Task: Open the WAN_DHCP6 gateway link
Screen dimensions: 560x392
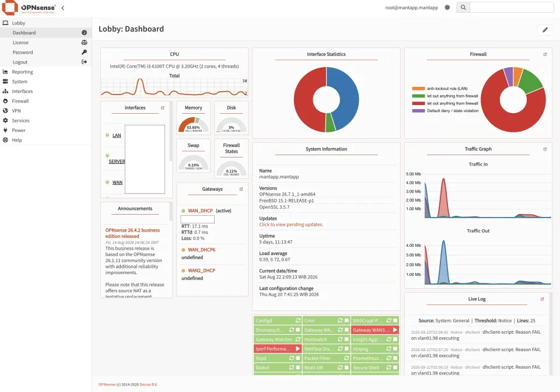Action: pos(202,250)
